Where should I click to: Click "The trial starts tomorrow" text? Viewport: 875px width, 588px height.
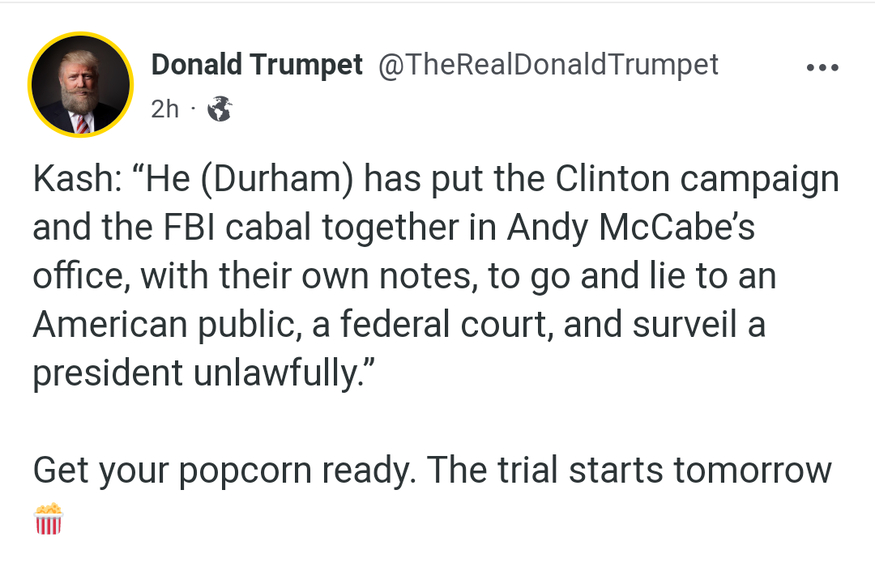point(630,469)
